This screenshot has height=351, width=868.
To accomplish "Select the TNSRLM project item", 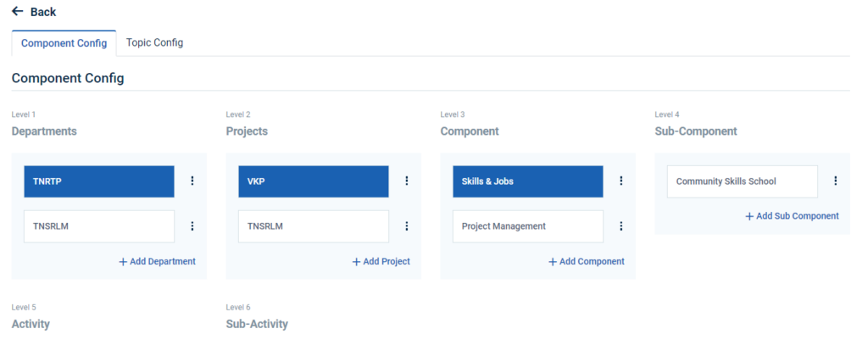I will (x=314, y=226).
